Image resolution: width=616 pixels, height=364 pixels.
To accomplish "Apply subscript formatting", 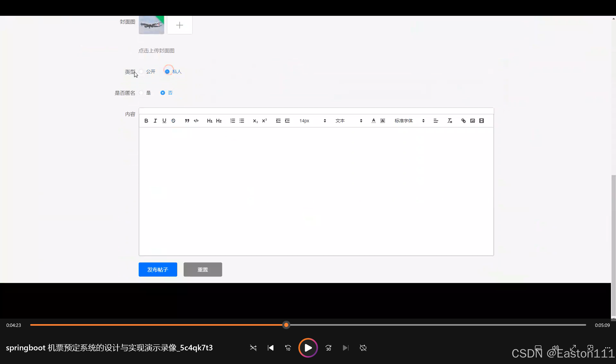I will click(255, 121).
